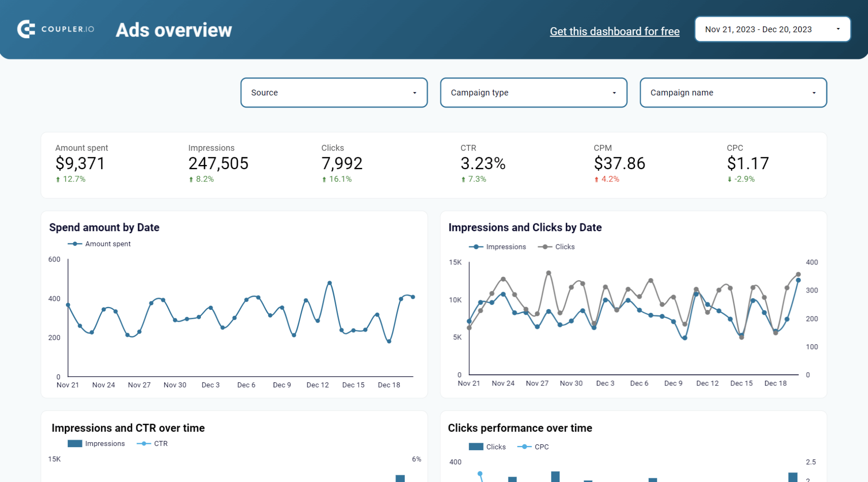Image resolution: width=868 pixels, height=482 pixels.
Task: Click the green 16.1% change indicator under Clicks
Action: [x=337, y=179]
